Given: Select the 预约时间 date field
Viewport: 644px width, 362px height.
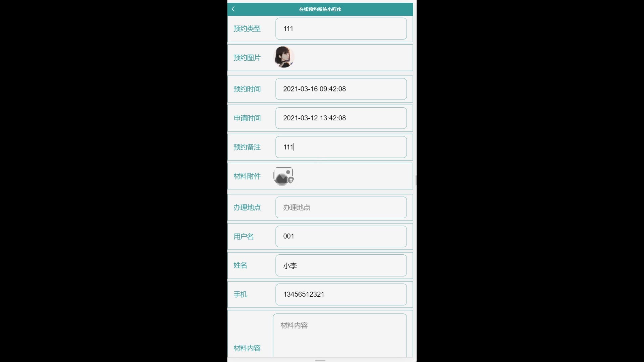Looking at the screenshot, I should click(341, 89).
